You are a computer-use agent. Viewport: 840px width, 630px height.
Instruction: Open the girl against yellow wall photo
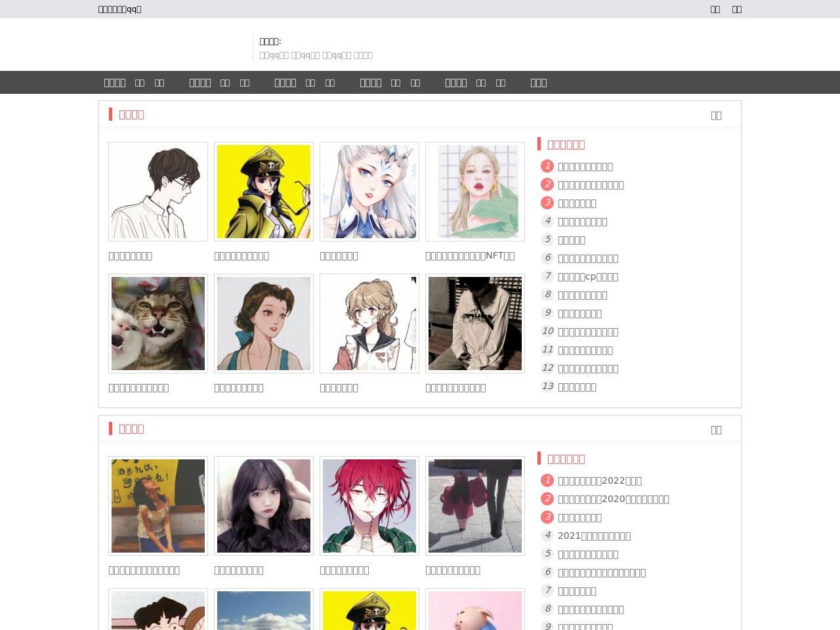(158, 506)
